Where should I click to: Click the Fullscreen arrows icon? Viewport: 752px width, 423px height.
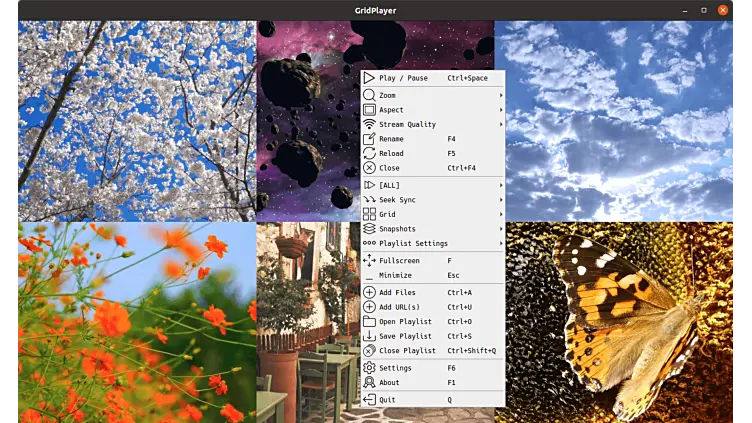[x=369, y=260]
